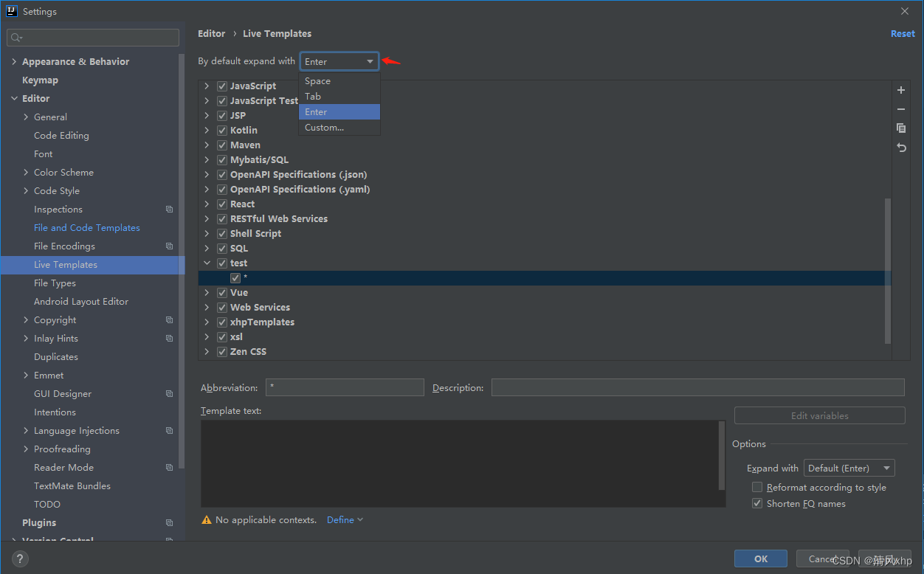The height and width of the screenshot is (574, 924).
Task: Click the Reset link
Action: [902, 34]
